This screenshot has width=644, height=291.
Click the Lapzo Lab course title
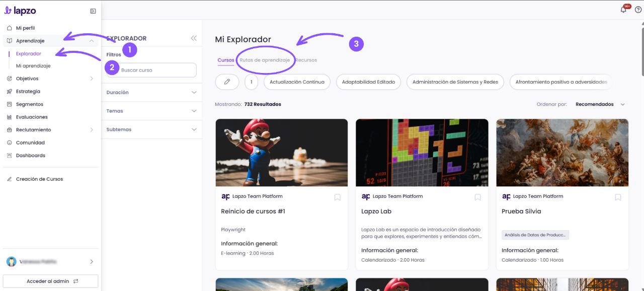coord(376,211)
